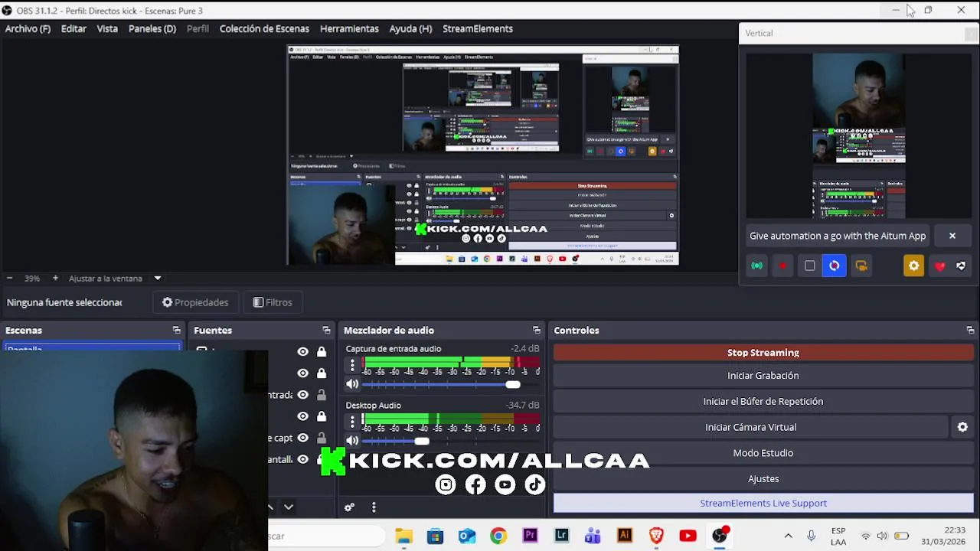Dismiss the Aitum App banner

pos(952,236)
